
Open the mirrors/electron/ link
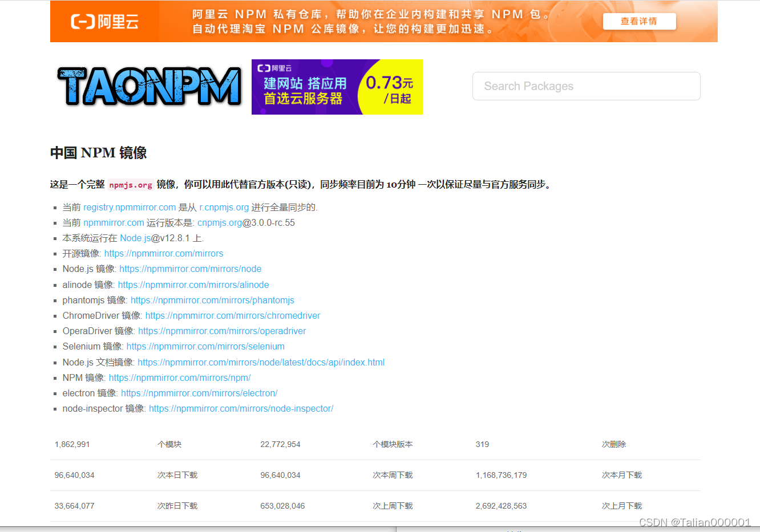click(199, 393)
